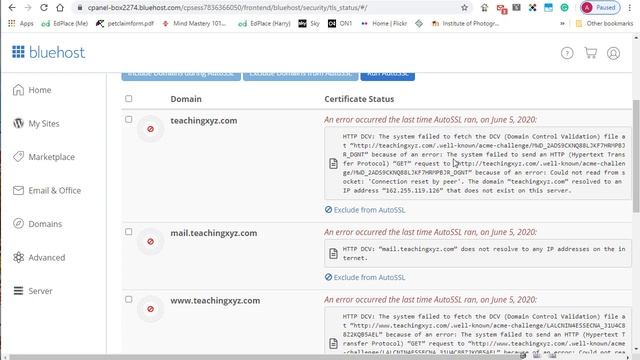Open the Grammarly extension icon
The image size is (640, 360).
click(564, 8)
